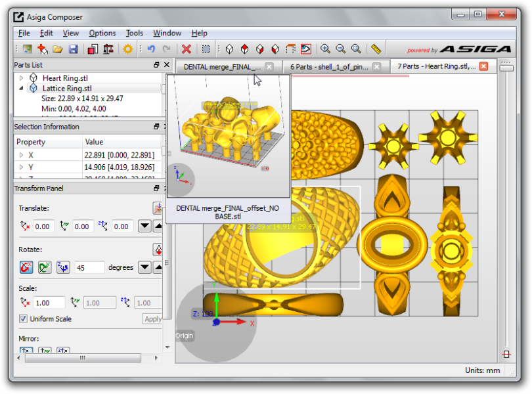Image resolution: width=532 pixels, height=394 pixels.
Task: Toggle rotate about X axis button
Action: coord(26,267)
